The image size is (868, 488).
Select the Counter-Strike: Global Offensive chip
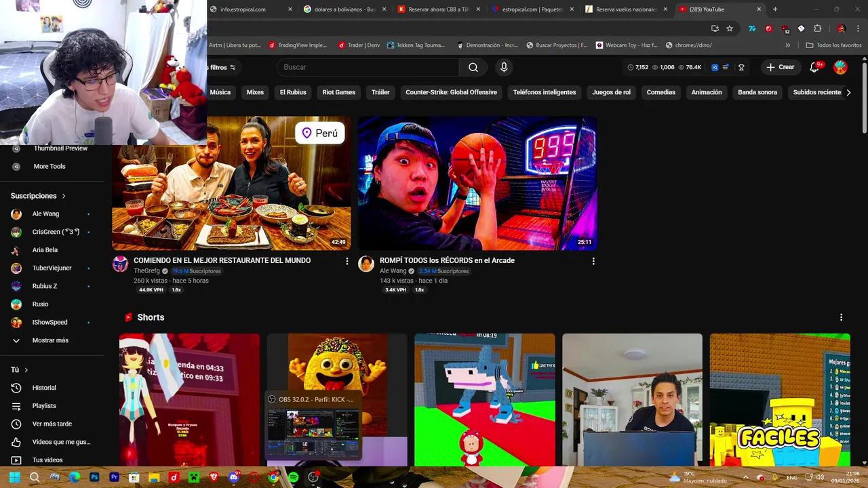pyautogui.click(x=451, y=92)
